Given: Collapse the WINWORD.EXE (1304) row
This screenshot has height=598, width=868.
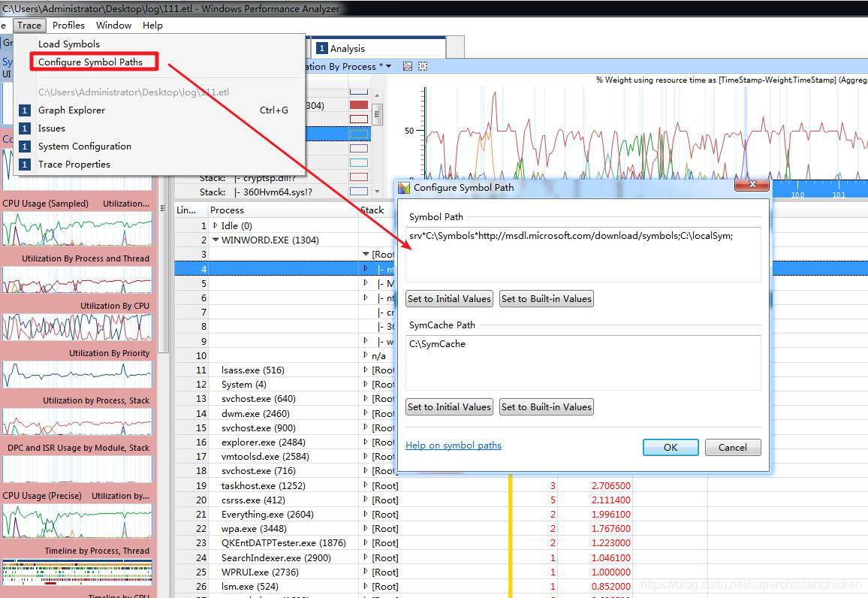Looking at the screenshot, I should [216, 240].
